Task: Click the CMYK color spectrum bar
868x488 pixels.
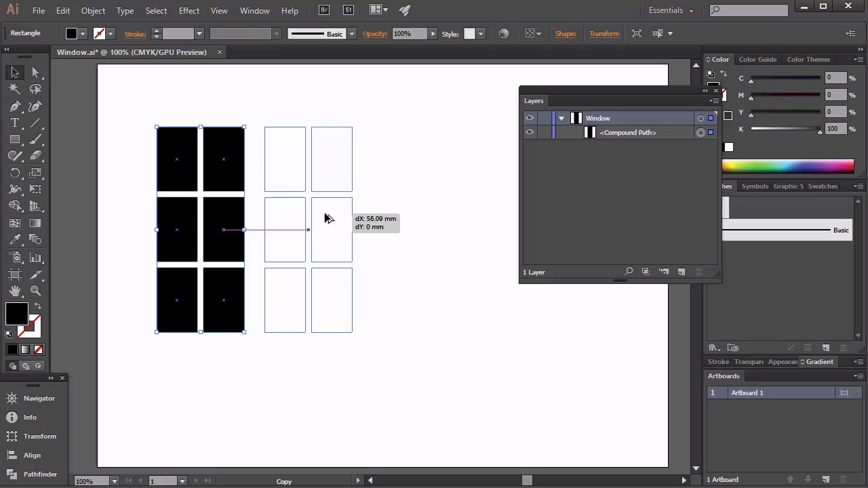Action: (x=787, y=166)
